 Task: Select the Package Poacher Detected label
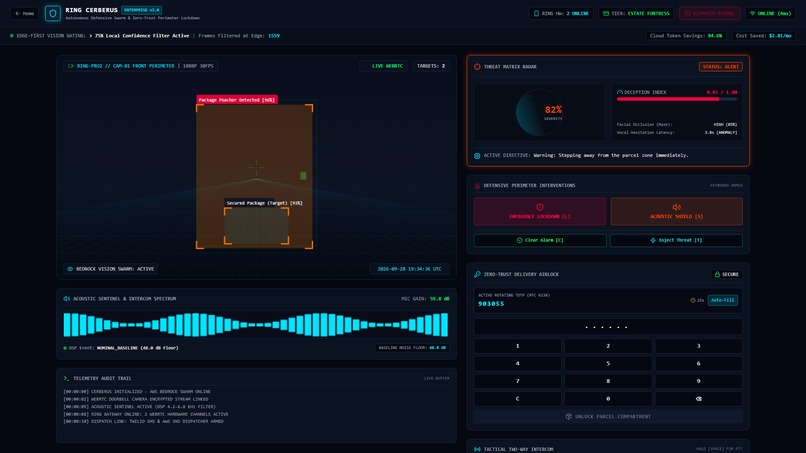[236, 100]
